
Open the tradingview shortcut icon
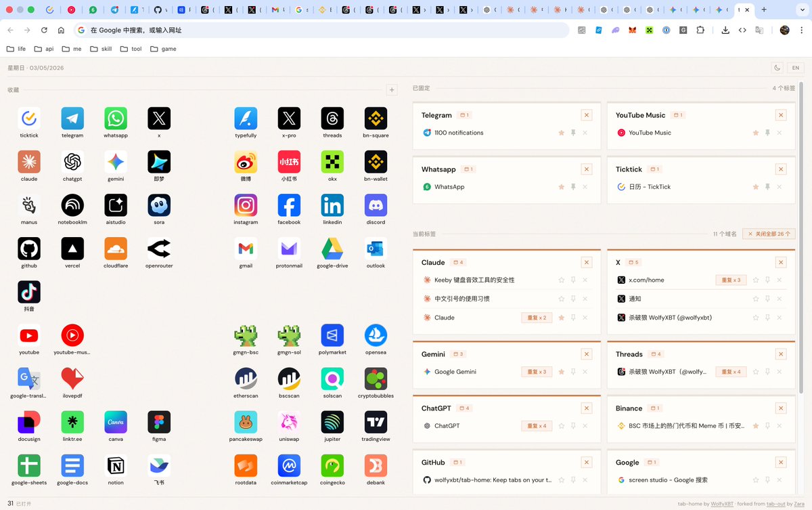pyautogui.click(x=376, y=422)
